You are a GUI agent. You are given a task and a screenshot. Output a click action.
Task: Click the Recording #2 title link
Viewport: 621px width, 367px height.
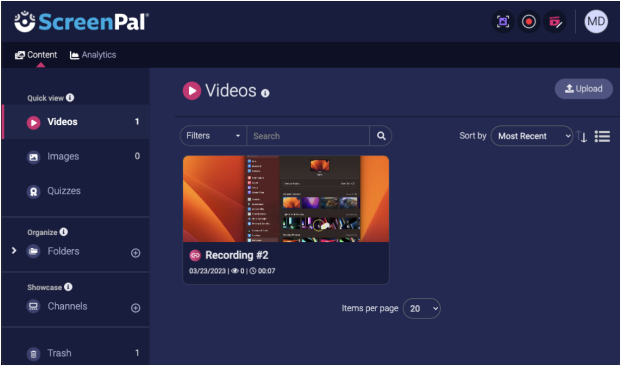click(237, 255)
